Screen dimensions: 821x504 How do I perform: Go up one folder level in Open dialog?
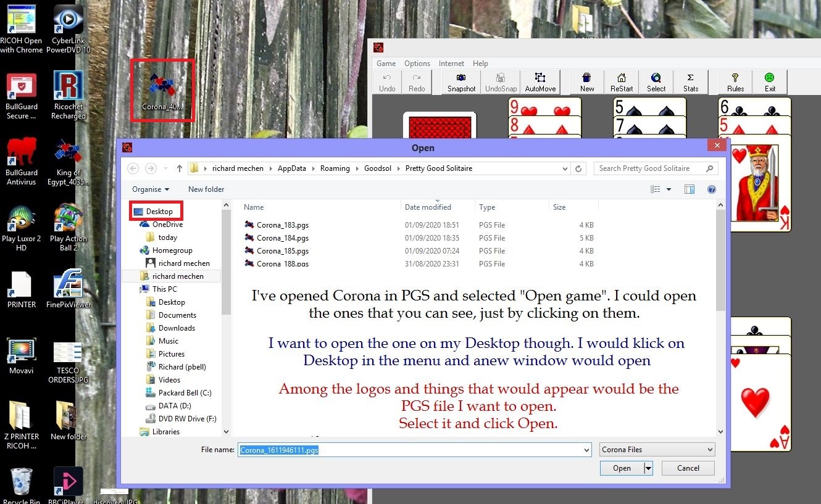180,168
